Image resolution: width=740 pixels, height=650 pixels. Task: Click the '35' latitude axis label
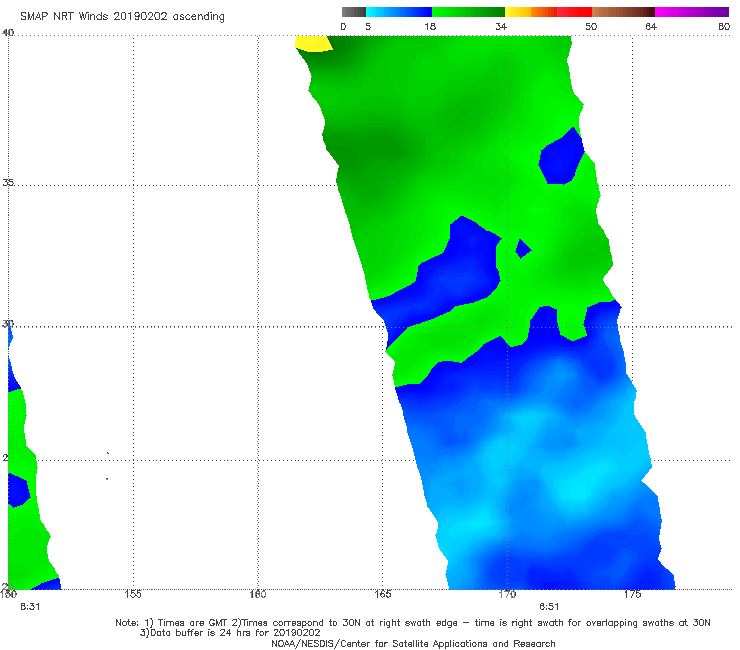8,183
